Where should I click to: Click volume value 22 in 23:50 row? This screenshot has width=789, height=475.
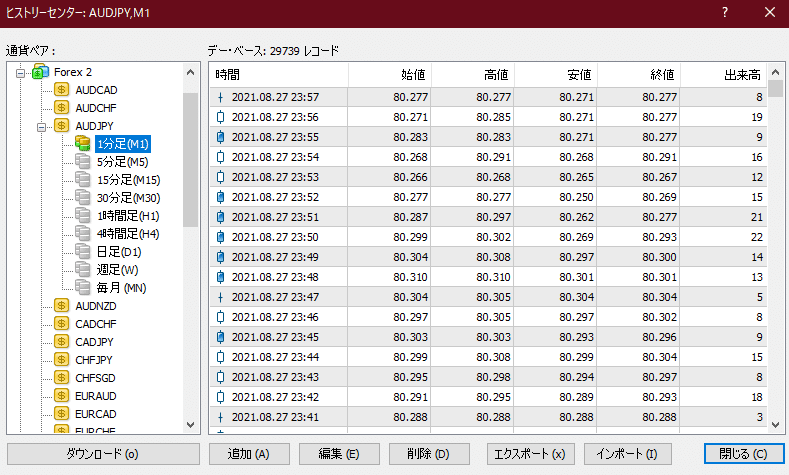tap(757, 237)
